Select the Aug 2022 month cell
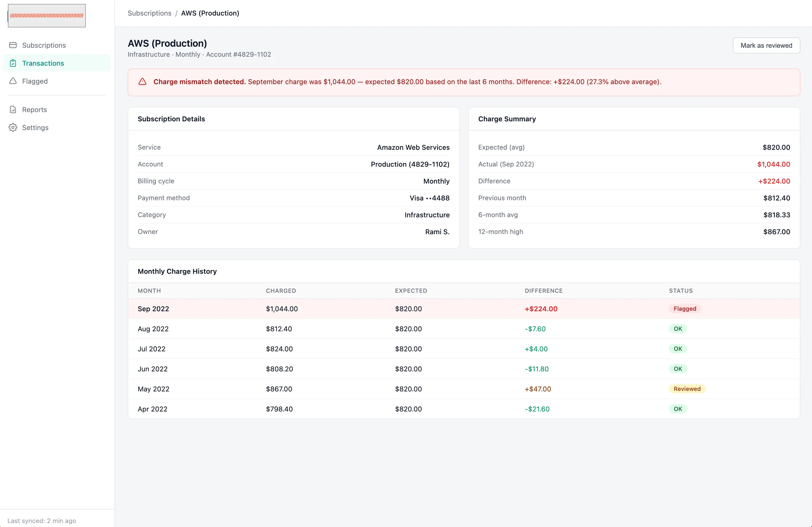 pyautogui.click(x=153, y=329)
